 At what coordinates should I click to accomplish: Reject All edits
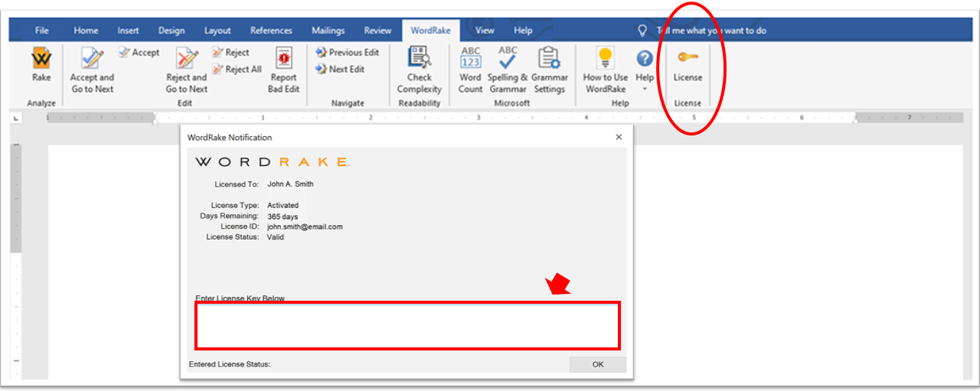[x=237, y=70]
